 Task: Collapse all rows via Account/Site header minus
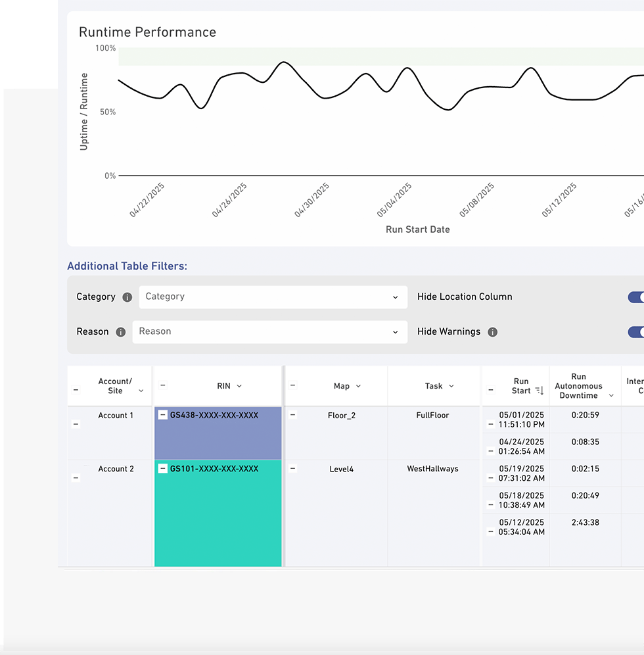click(x=76, y=390)
